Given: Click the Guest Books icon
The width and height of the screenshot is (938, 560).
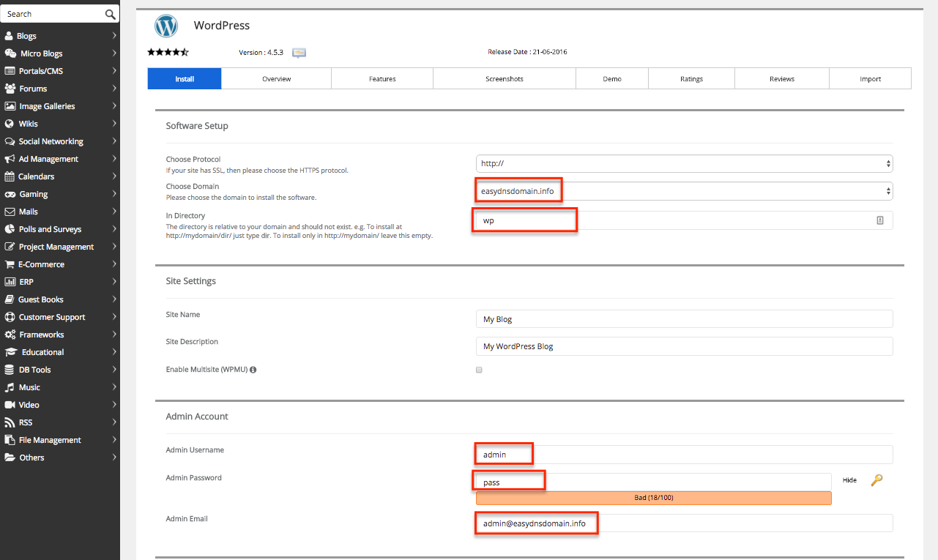Looking at the screenshot, I should pos(10,299).
